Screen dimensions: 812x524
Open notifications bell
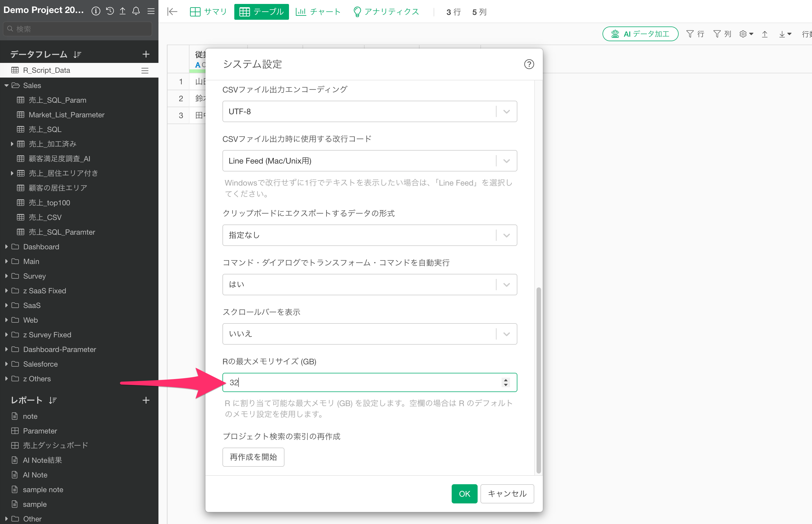pyautogui.click(x=136, y=11)
